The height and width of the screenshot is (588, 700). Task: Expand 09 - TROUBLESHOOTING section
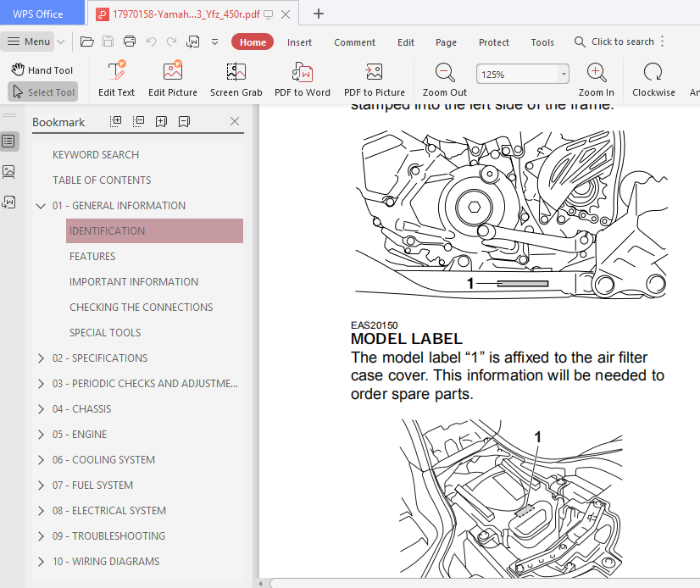point(41,536)
